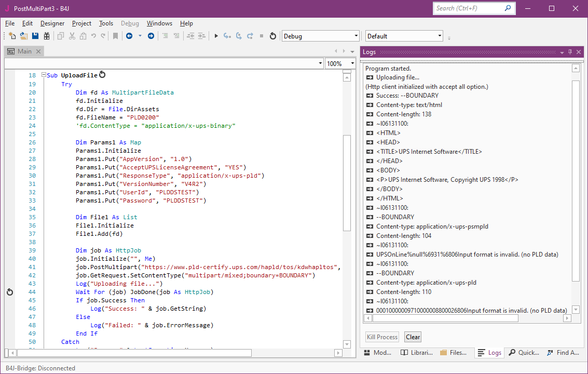The width and height of the screenshot is (588, 374).
Task: Click the New file toolbar icon
Action: click(x=12, y=36)
